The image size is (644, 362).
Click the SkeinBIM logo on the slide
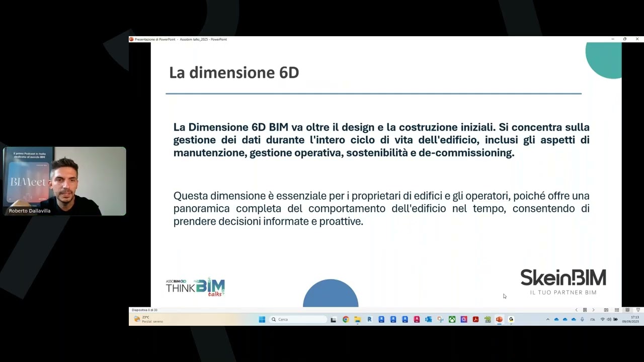coord(563,282)
